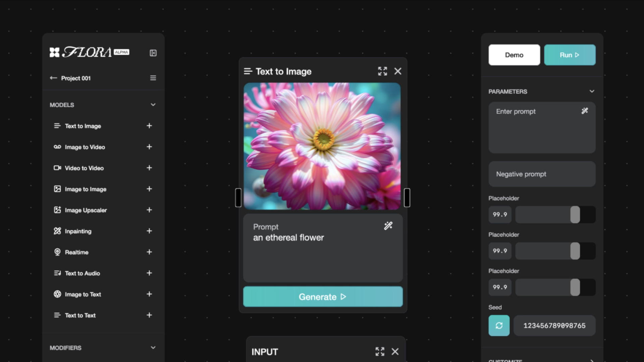This screenshot has height=362, width=644.
Task: Open the Project 001 hamburger menu
Action: [153, 78]
